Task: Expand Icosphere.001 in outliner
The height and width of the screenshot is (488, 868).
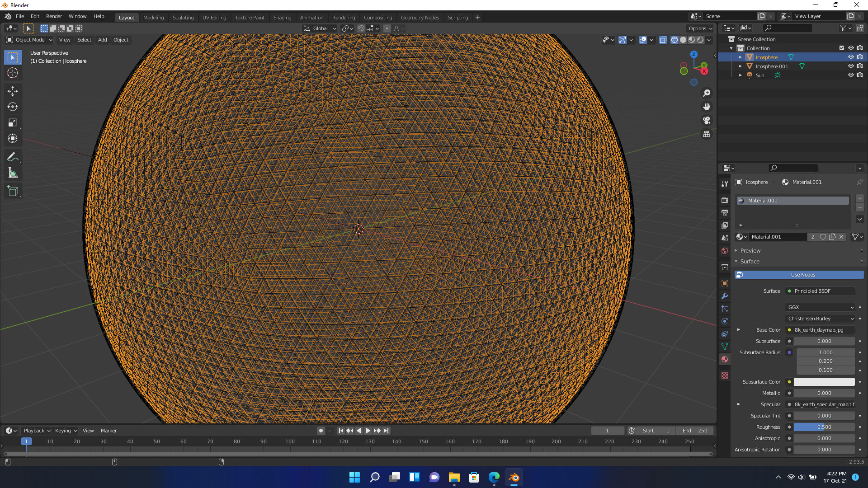Action: 741,66
